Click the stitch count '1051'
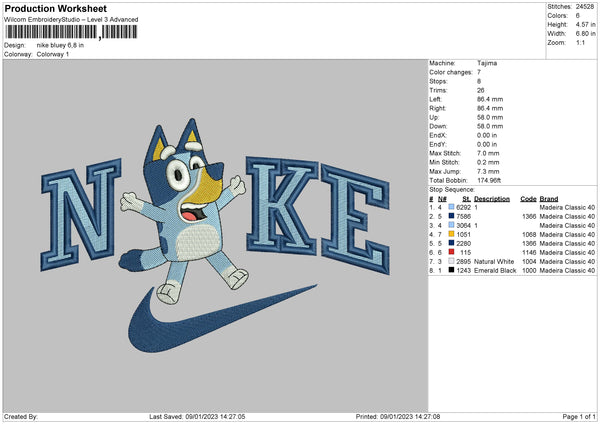This screenshot has height=424, width=600. click(x=463, y=235)
